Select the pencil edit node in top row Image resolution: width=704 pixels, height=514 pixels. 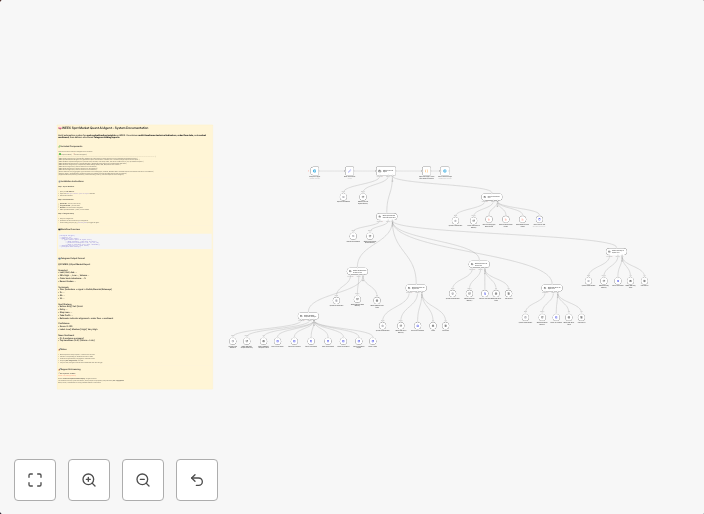(x=349, y=171)
